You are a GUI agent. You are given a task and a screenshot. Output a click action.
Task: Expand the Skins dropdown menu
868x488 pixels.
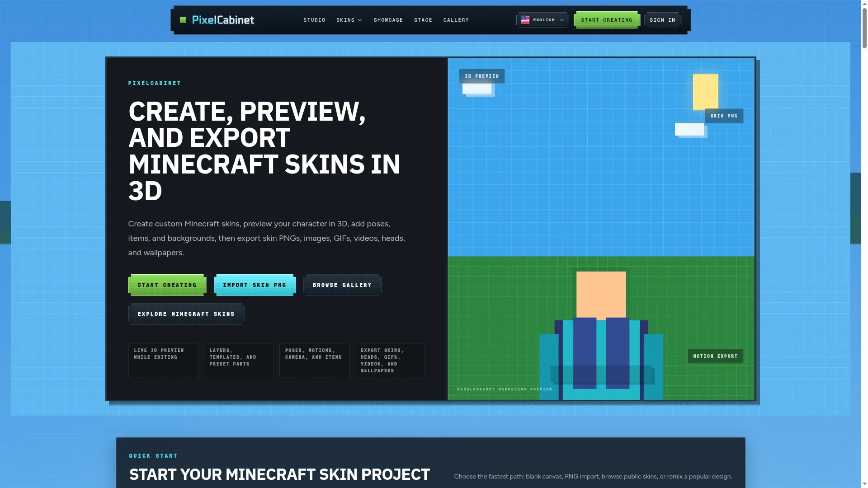pyautogui.click(x=349, y=20)
